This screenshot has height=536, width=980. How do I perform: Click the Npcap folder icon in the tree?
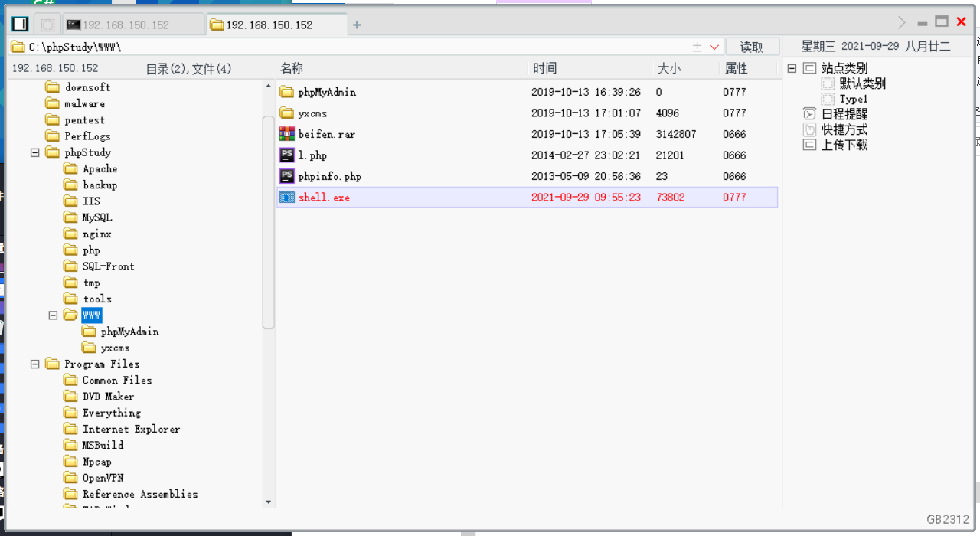coord(70,462)
